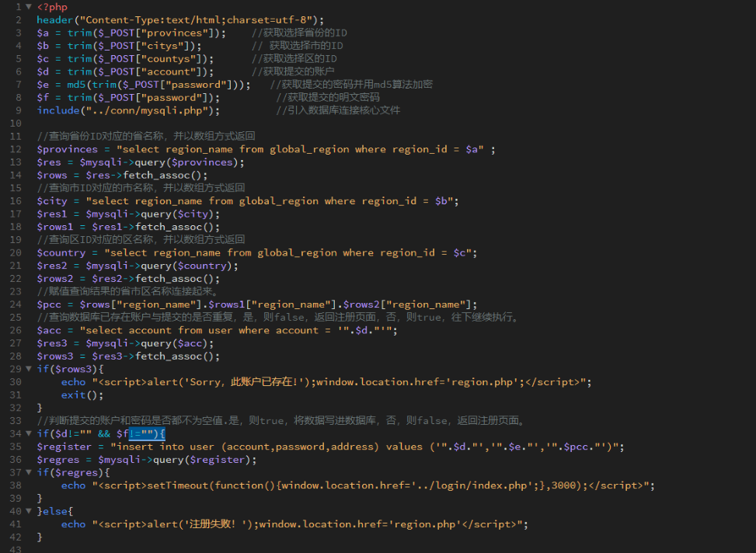
Task: Click the "../conn/mysqli.php" include path
Action: pyautogui.click(x=147, y=110)
